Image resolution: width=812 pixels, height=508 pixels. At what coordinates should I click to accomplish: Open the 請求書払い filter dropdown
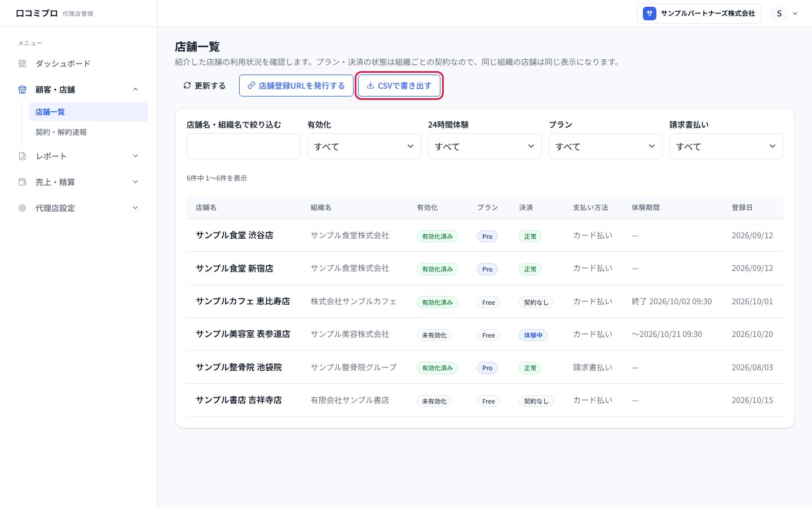726,146
